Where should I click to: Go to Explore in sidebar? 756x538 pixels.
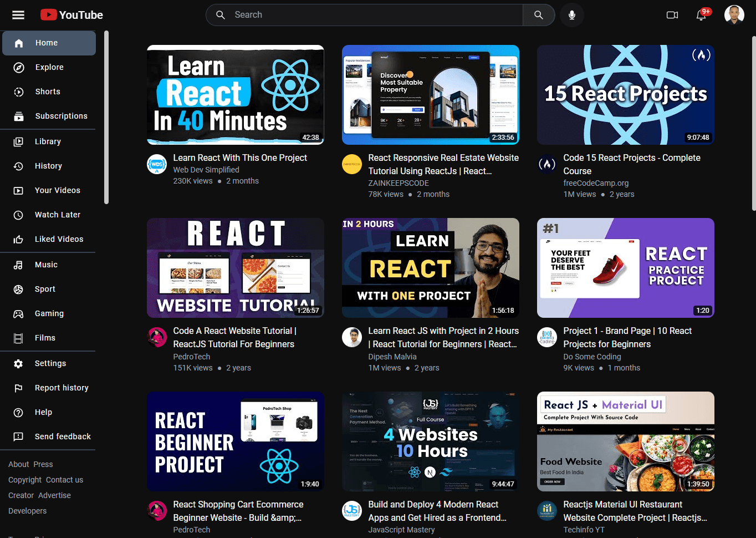[49, 67]
